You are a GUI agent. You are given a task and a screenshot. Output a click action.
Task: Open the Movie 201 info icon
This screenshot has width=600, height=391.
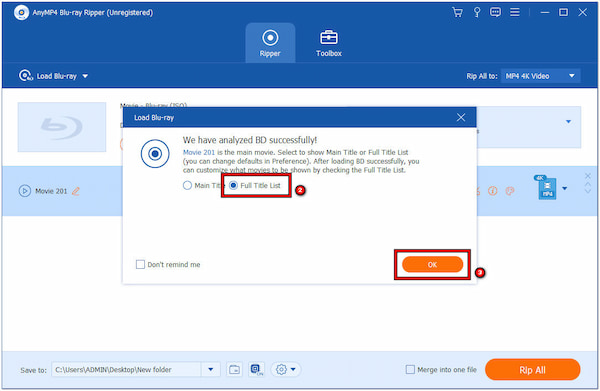point(492,191)
